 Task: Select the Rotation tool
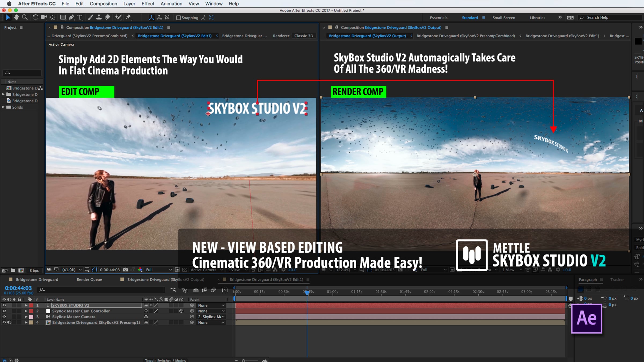click(35, 17)
